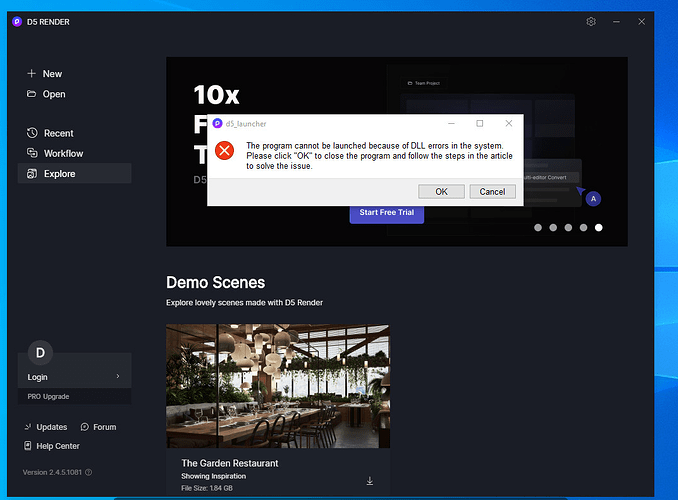This screenshot has height=500, width=678.
Task: Click the A avatar badge in banner
Action: click(x=593, y=199)
